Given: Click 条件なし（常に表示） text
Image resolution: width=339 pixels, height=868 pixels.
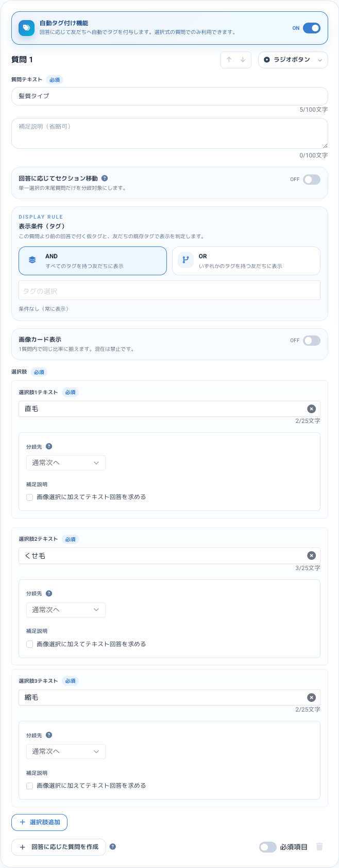Looking at the screenshot, I should tap(44, 309).
